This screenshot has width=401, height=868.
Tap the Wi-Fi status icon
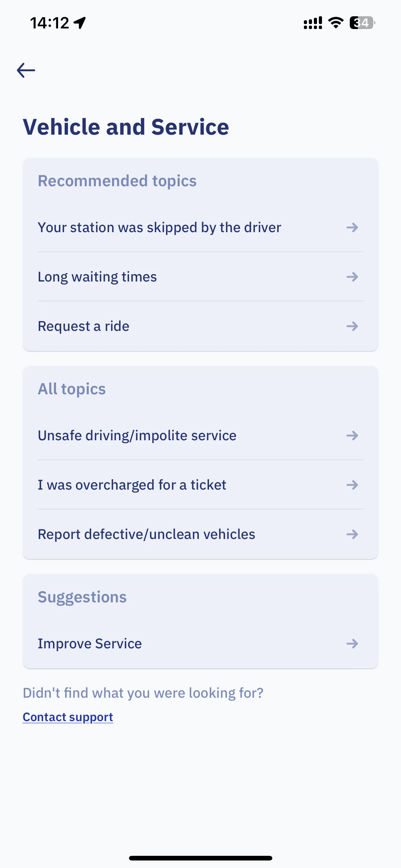click(336, 23)
